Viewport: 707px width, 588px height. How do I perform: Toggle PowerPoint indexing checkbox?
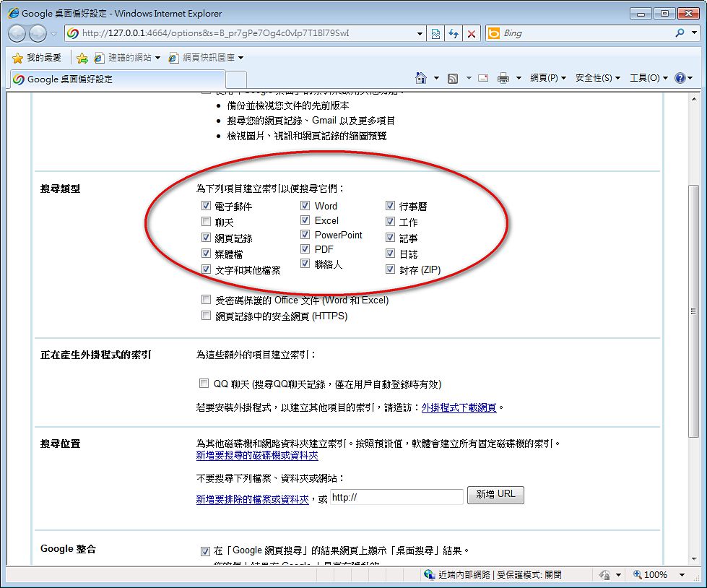(305, 235)
